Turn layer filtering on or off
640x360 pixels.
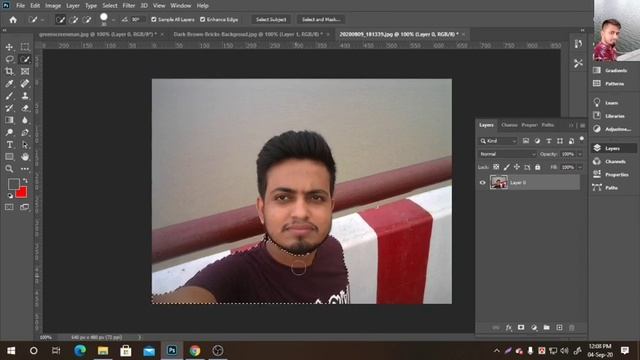[582, 139]
